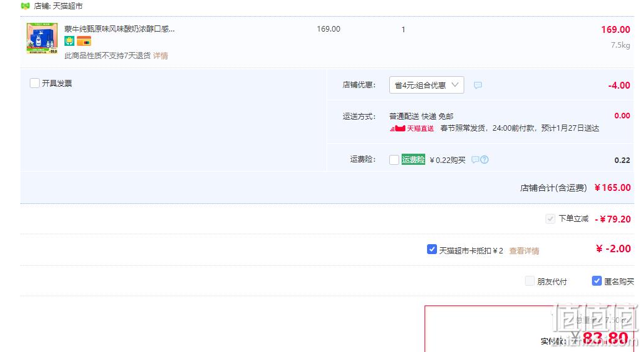
Task: Click the green 运费险 label tag
Action: [413, 160]
